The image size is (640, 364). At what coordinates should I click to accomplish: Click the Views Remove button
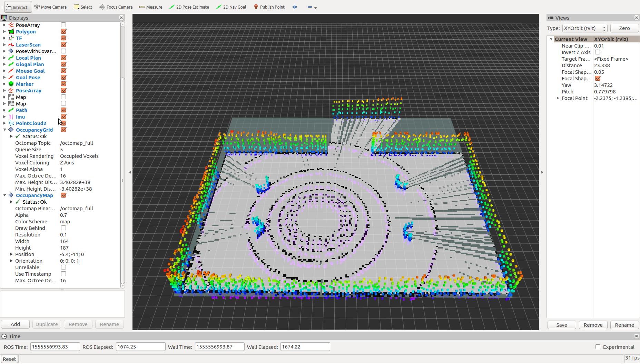pyautogui.click(x=593, y=325)
